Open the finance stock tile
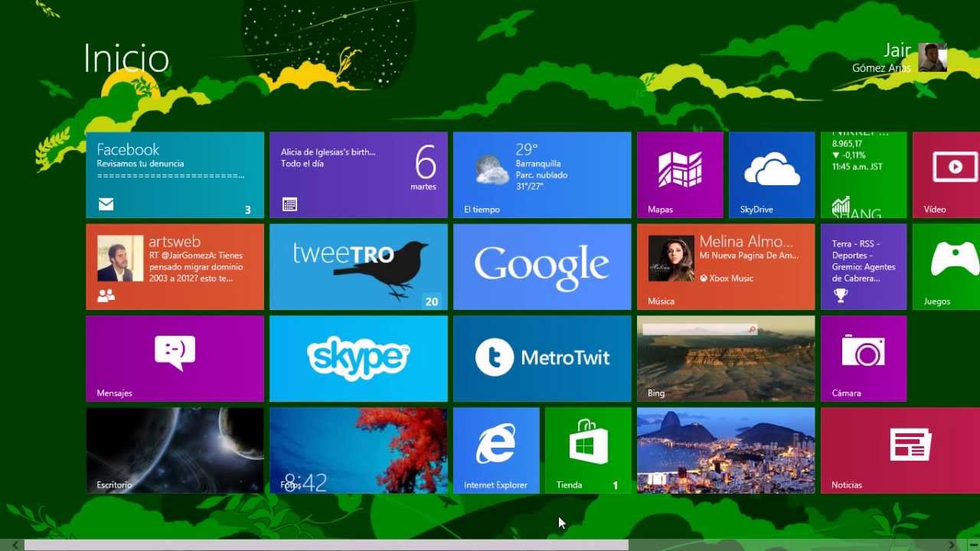Image resolution: width=980 pixels, height=551 pixels. point(864,174)
